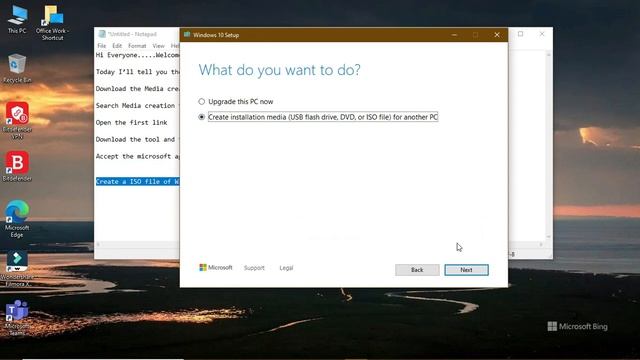Open the View menu in Notepad

click(158, 46)
